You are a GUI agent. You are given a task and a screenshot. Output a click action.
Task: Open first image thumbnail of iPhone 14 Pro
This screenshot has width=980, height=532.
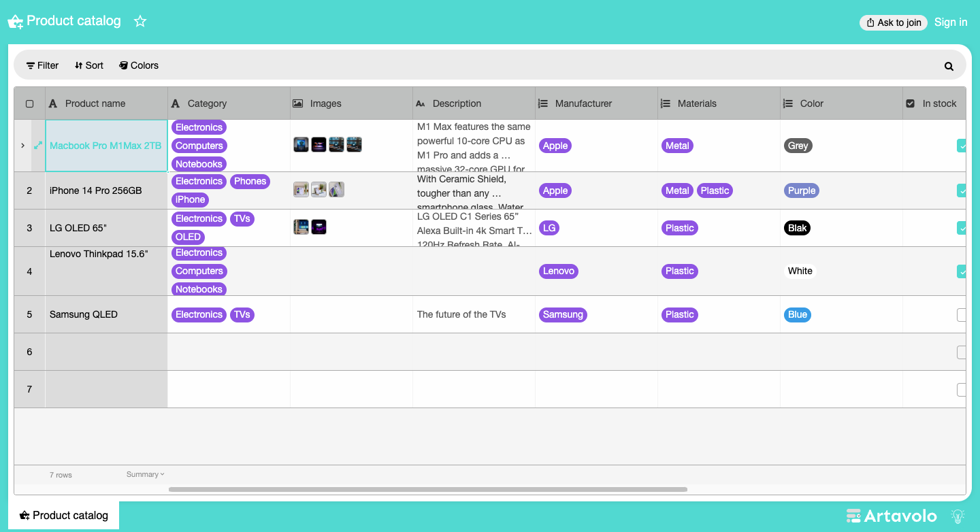click(301, 190)
